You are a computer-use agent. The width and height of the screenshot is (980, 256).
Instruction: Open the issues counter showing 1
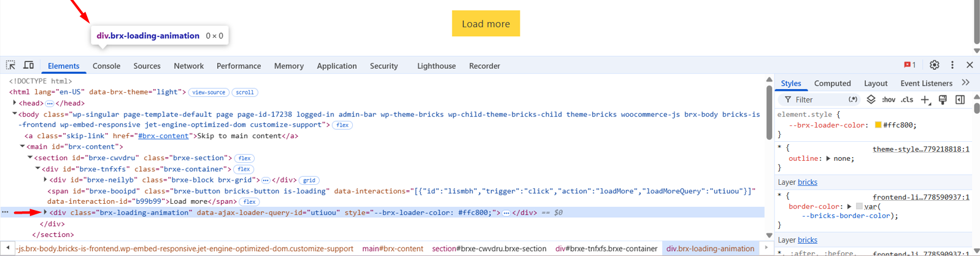point(909,65)
